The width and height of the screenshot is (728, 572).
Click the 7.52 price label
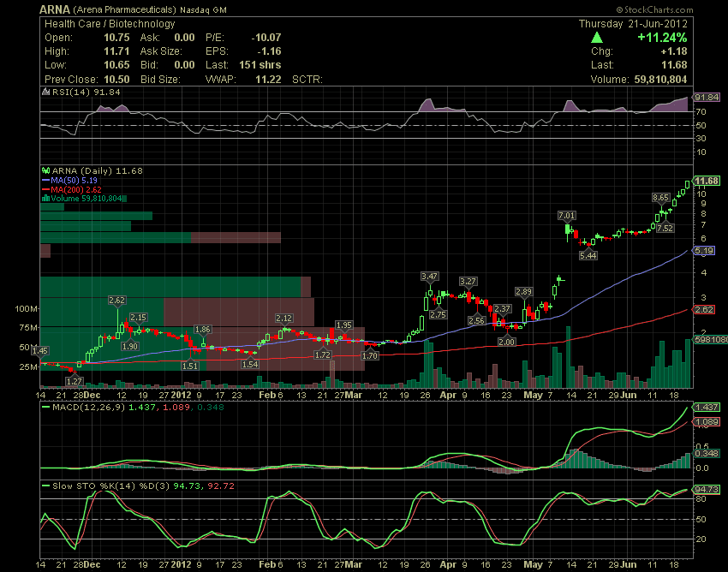tap(665, 228)
